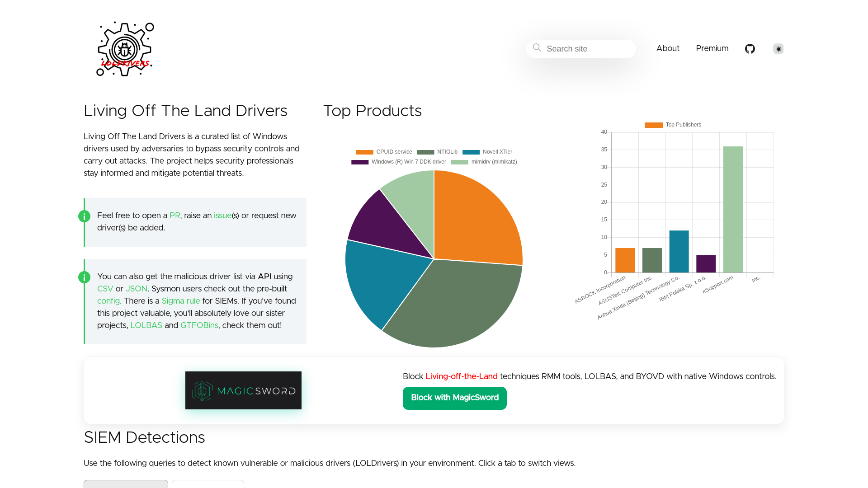Click the ASUSTeK Computer Inc. bar
The image size is (868, 488).
652,260
